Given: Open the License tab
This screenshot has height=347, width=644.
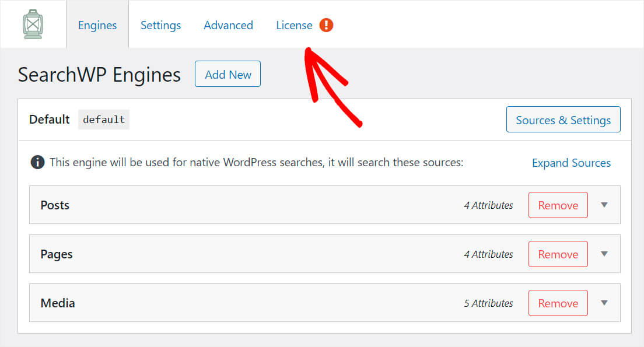Looking at the screenshot, I should click(x=294, y=25).
